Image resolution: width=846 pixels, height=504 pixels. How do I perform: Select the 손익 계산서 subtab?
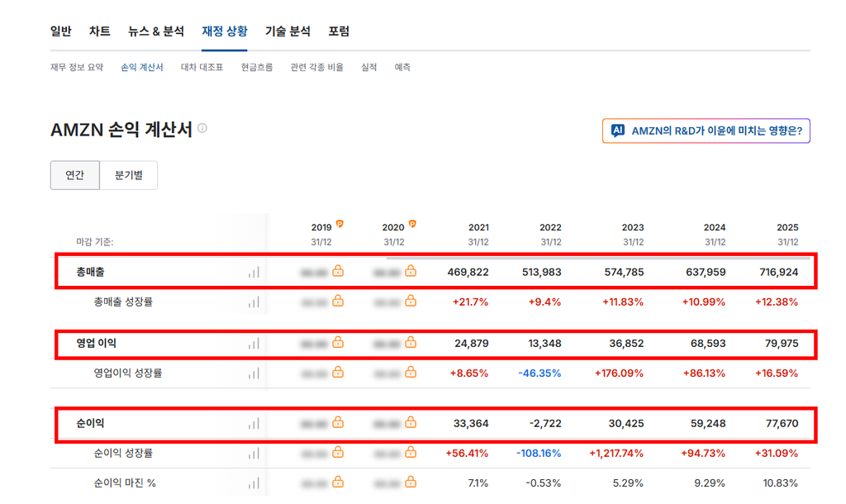142,68
